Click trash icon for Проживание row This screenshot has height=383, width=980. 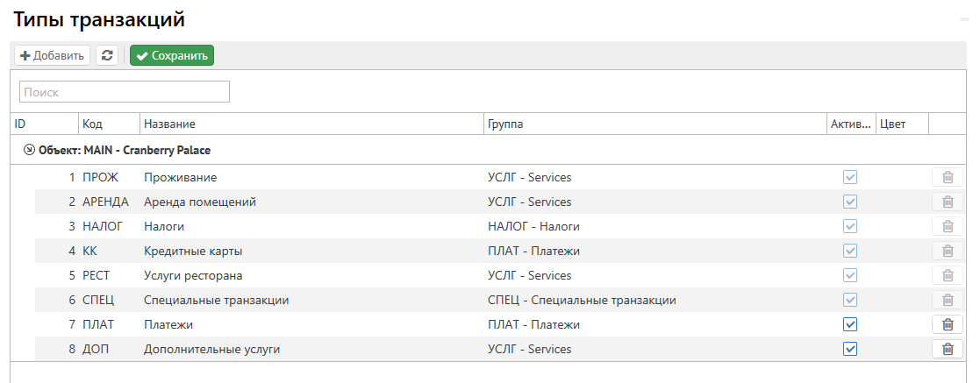(x=948, y=177)
